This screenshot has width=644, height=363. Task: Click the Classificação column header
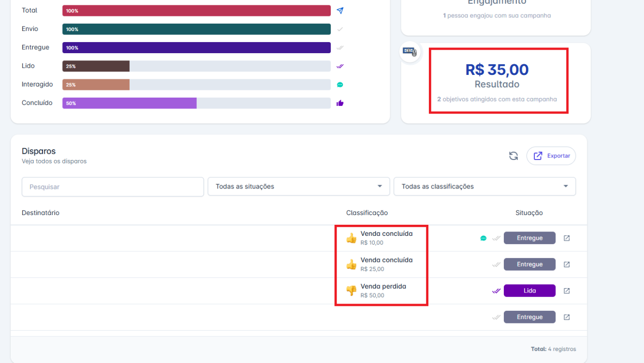(x=367, y=213)
